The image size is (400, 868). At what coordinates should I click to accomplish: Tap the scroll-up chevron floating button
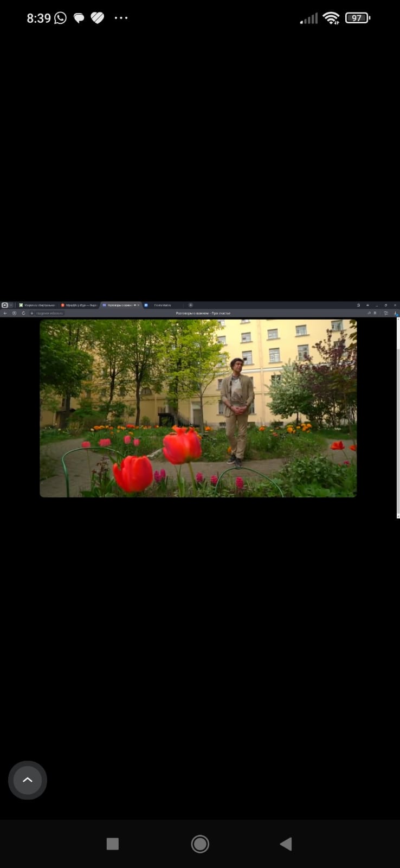28,780
